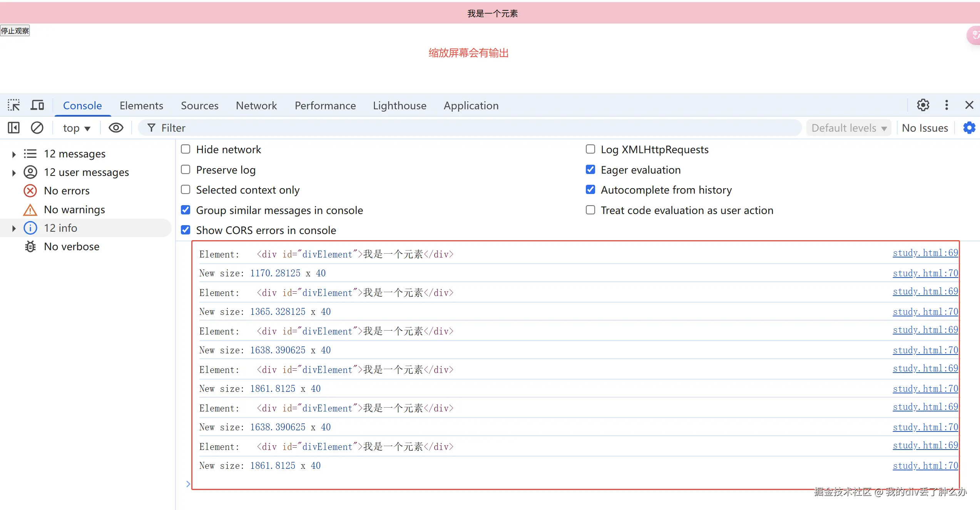Switch to the Elements tab

coord(141,105)
